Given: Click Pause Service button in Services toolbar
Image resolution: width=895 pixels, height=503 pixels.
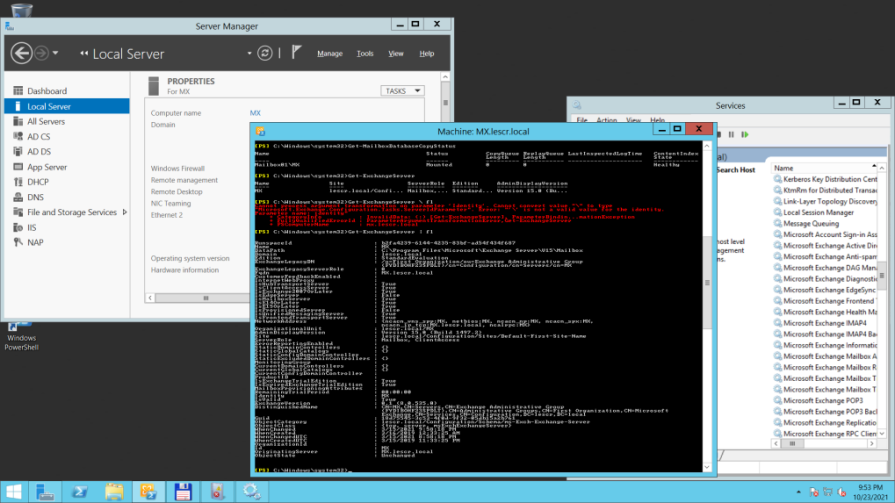Looking at the screenshot, I should (x=731, y=135).
